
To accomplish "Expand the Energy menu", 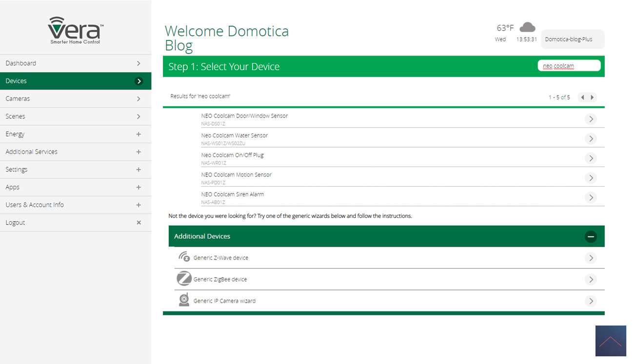I will coord(139,134).
